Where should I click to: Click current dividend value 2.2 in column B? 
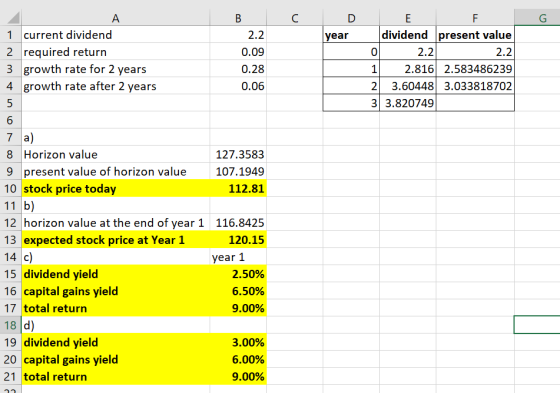(238, 35)
